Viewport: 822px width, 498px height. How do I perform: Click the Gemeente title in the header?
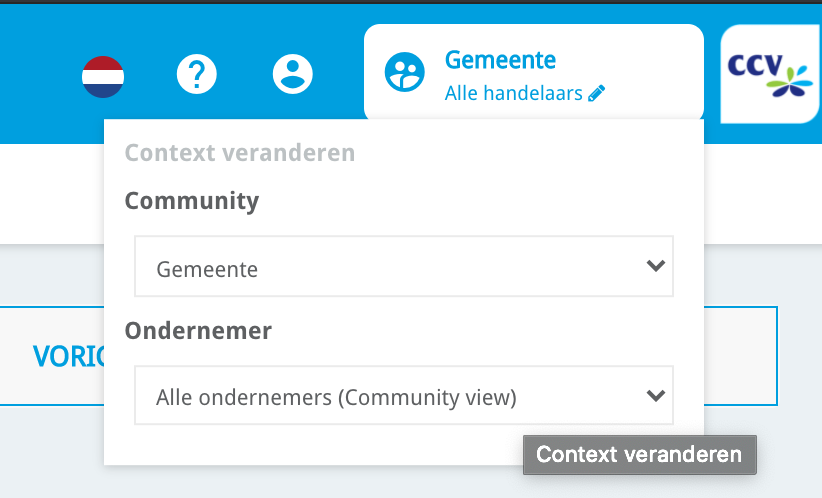point(500,60)
